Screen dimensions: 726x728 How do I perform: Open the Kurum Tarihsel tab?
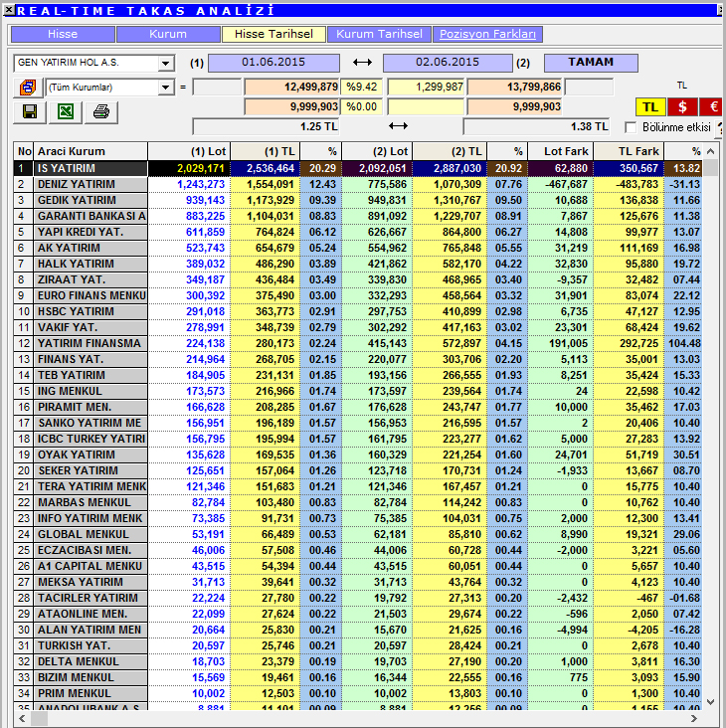click(x=379, y=34)
